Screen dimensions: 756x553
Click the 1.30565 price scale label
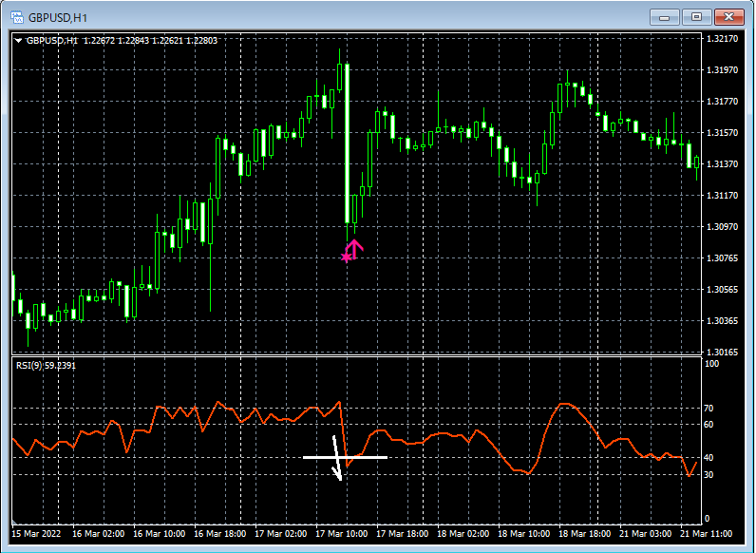pyautogui.click(x=722, y=290)
